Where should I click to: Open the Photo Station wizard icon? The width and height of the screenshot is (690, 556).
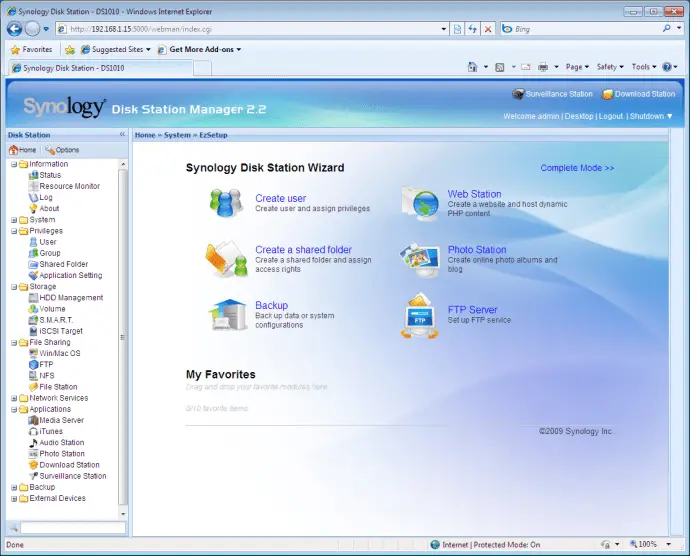pyautogui.click(x=420, y=259)
